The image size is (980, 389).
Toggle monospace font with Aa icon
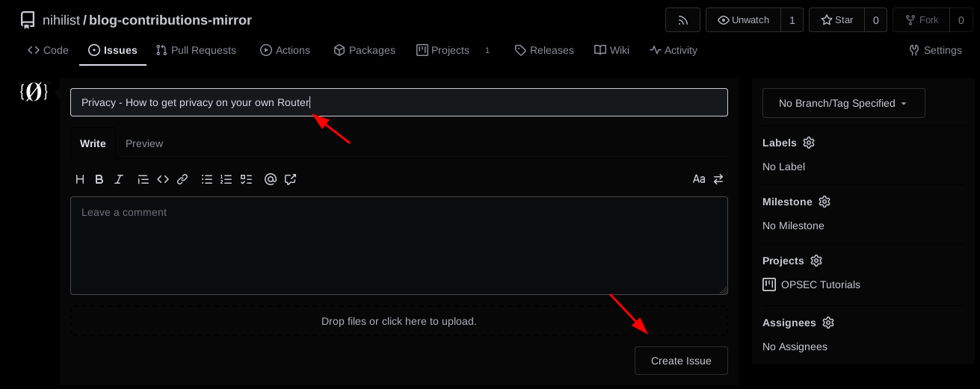[x=699, y=179]
